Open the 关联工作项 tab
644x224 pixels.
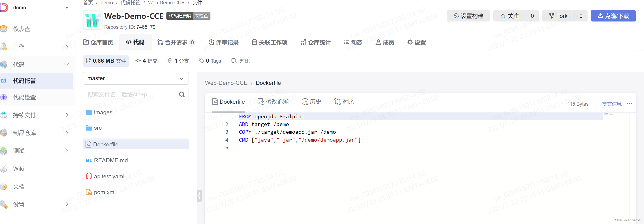coord(270,42)
